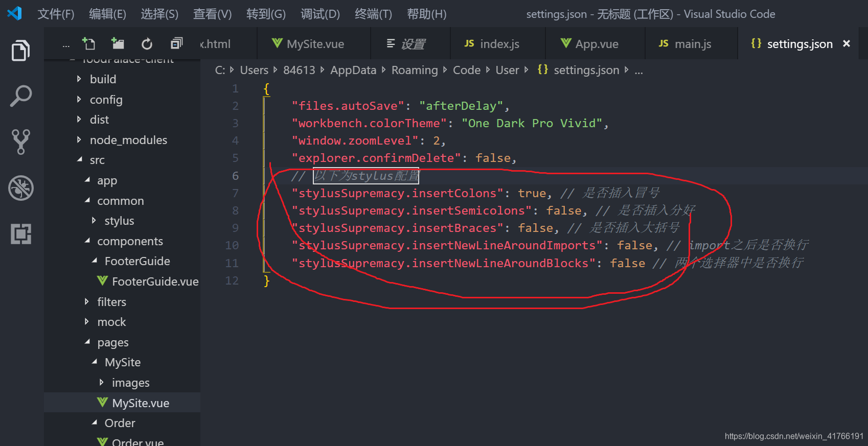Select the settings.json editor tab

pos(800,44)
